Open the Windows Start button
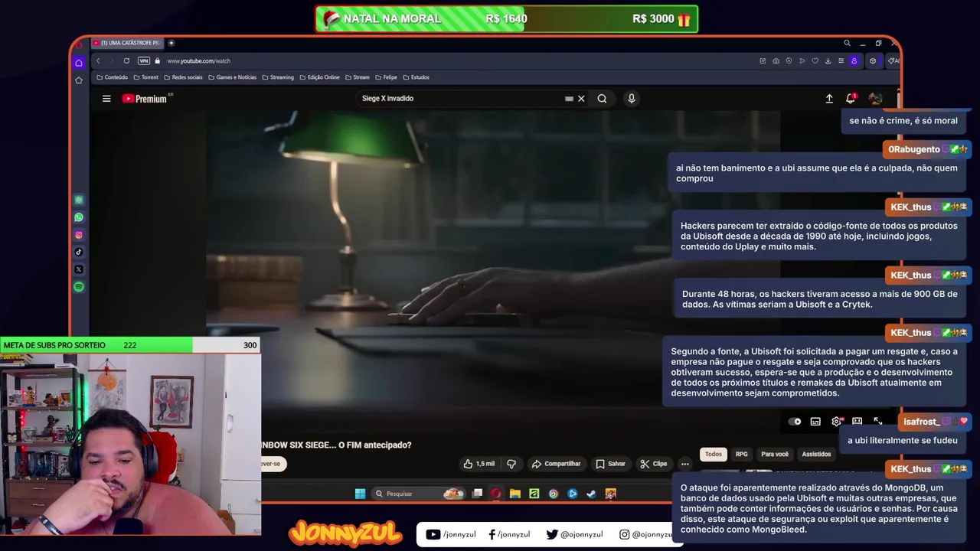The image size is (980, 551). (360, 494)
